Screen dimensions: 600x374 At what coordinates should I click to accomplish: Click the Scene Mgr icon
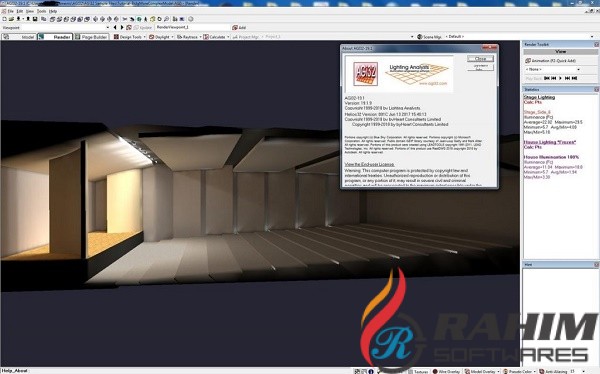click(419, 37)
